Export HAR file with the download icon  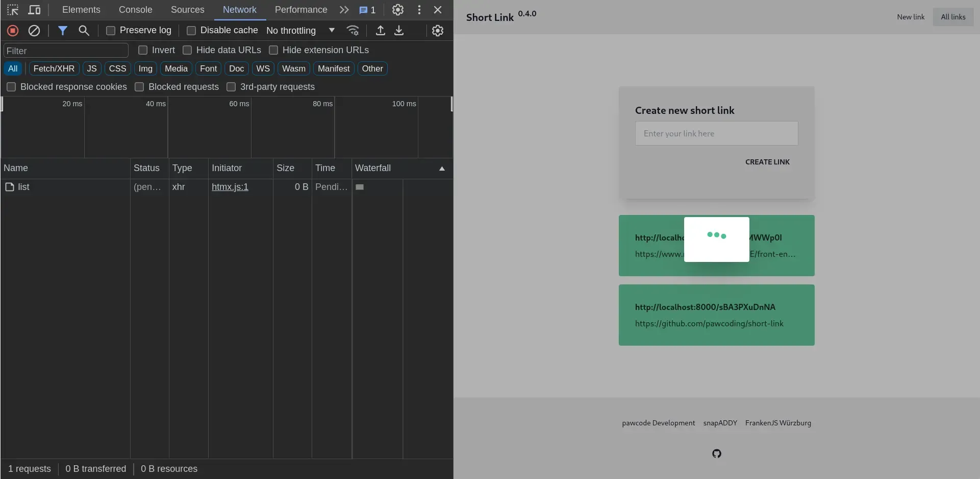[x=399, y=31]
